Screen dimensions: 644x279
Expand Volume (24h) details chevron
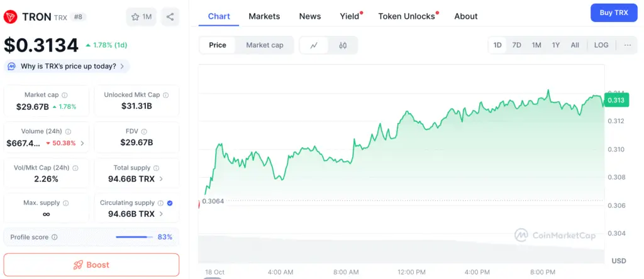[x=82, y=143]
